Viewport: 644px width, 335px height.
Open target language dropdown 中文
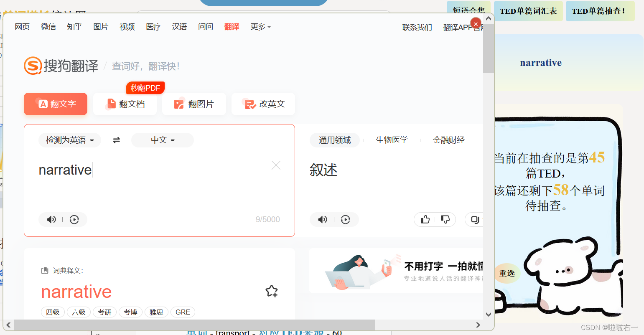point(163,140)
